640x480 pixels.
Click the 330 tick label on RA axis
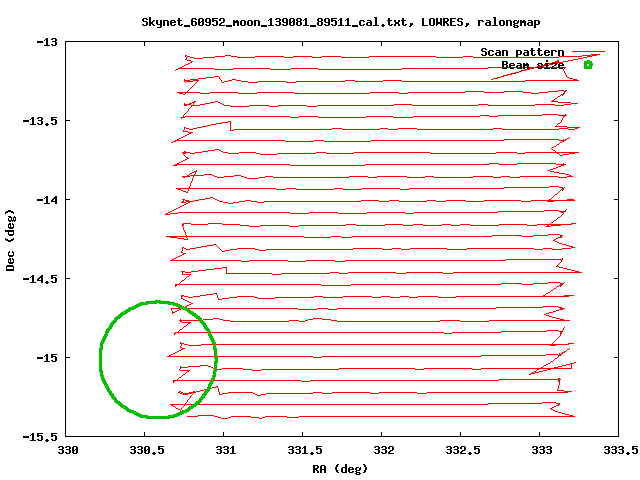click(68, 451)
